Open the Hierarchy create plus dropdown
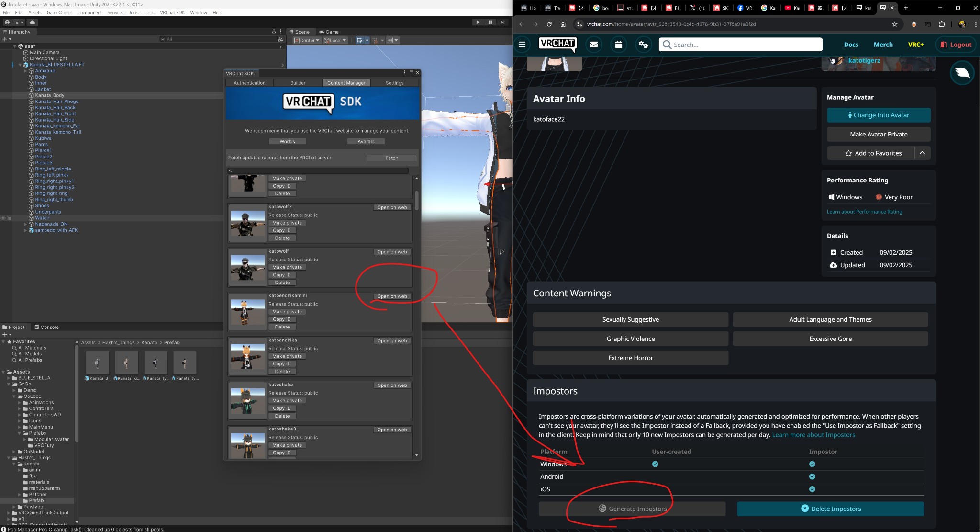This screenshot has width=980, height=532. (7, 39)
